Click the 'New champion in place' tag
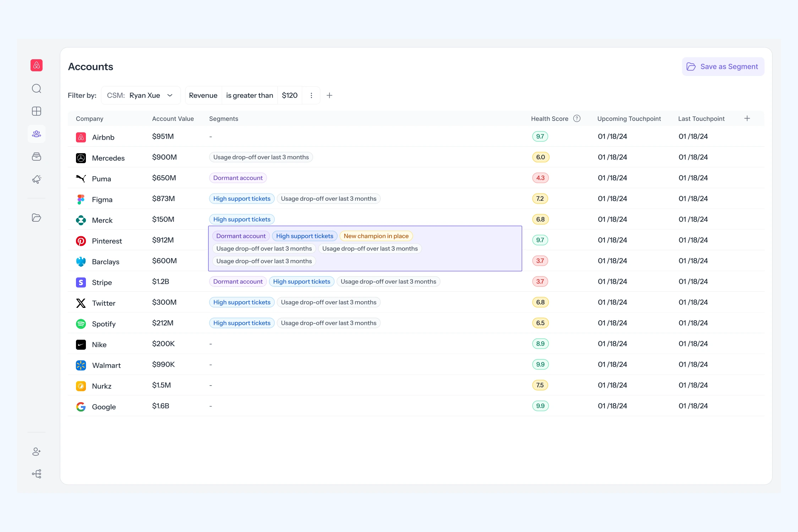The image size is (798, 532). (376, 236)
